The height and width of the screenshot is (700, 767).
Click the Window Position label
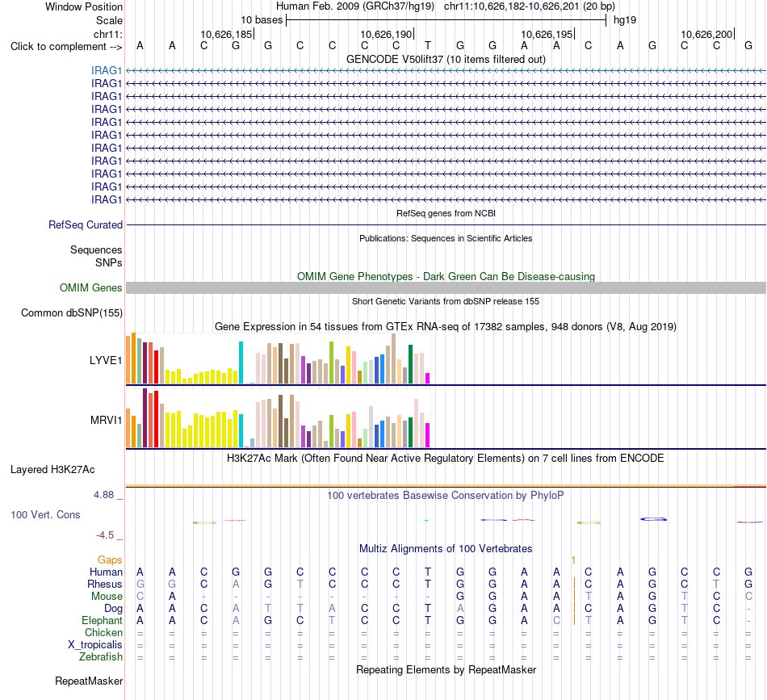[x=84, y=6]
